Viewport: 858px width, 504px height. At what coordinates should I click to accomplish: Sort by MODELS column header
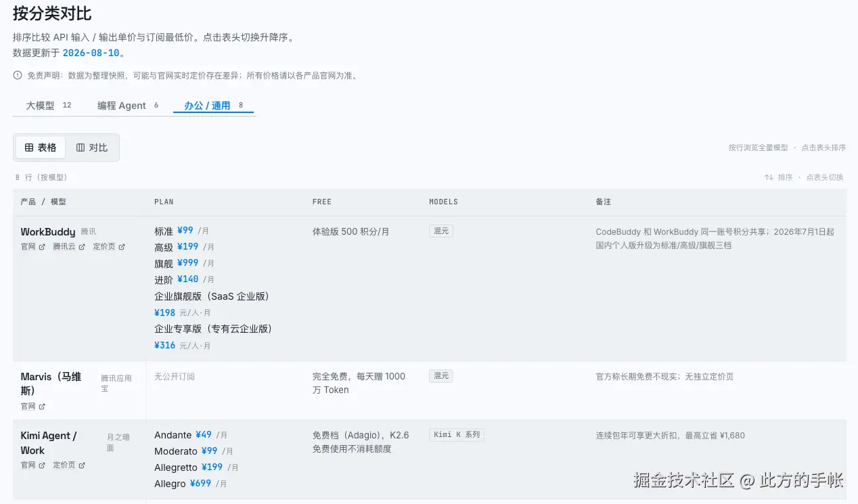[443, 202]
